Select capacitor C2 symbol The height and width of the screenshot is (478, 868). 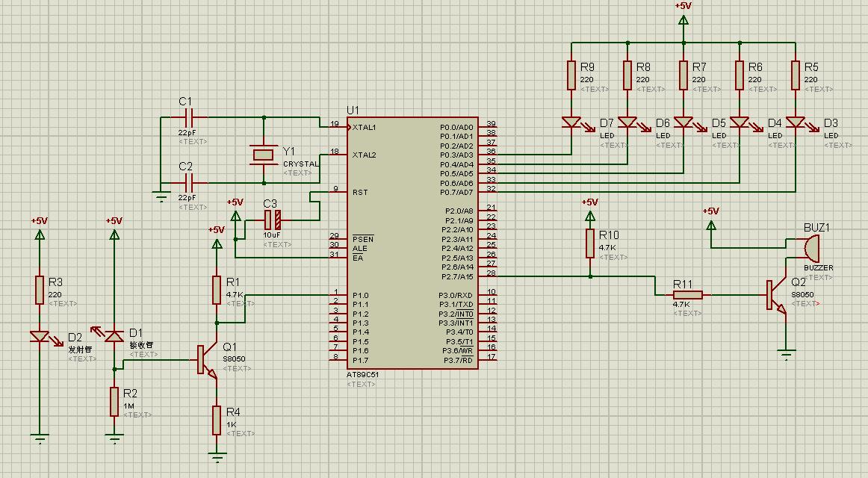[188, 182]
